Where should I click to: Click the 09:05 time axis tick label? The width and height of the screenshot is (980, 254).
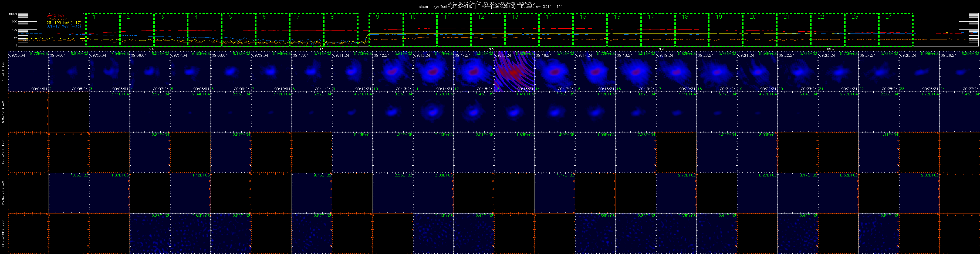[x=151, y=49]
